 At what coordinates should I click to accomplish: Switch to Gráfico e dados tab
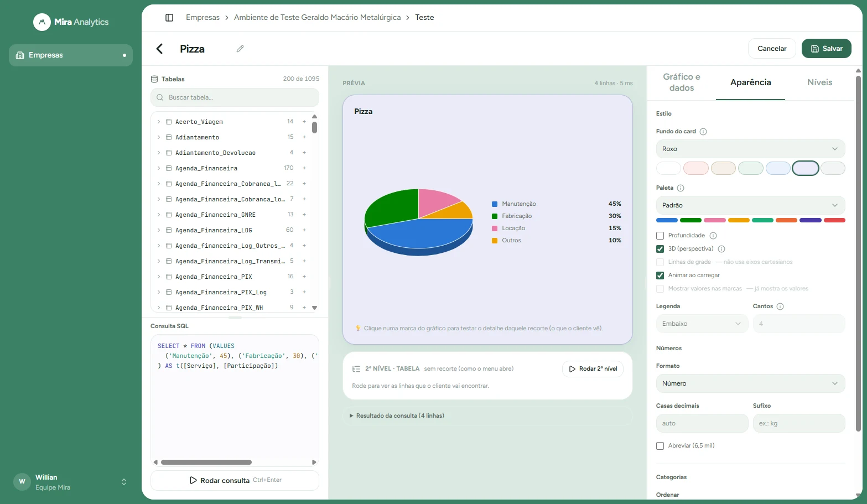[682, 82]
